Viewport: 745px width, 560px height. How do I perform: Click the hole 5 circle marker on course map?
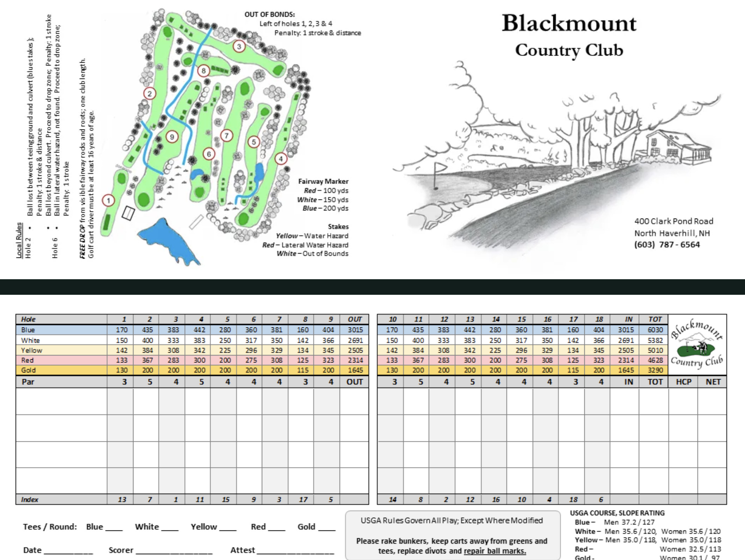[254, 142]
